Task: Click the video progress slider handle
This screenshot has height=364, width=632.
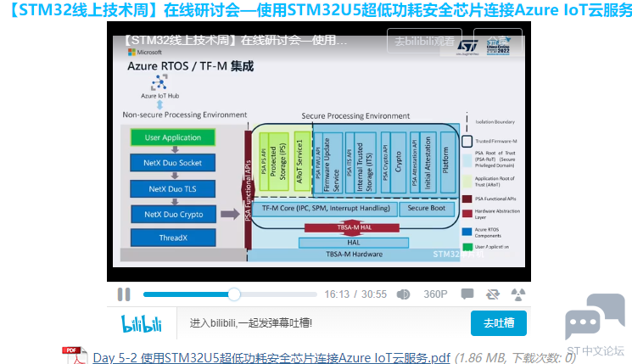Action: [234, 294]
